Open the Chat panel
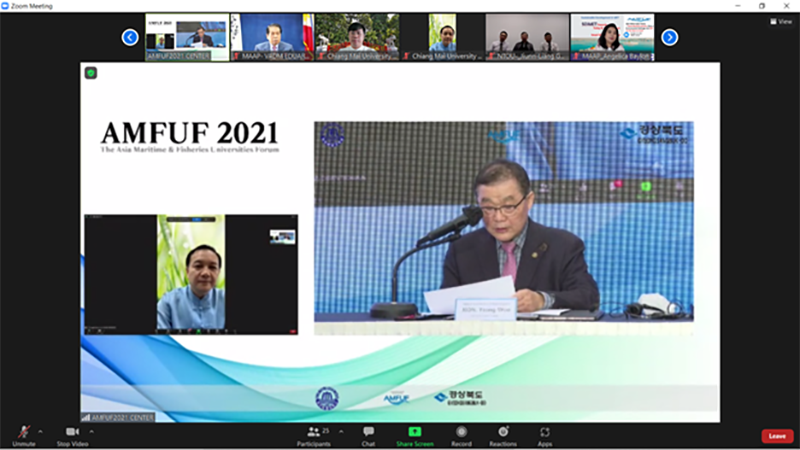The image size is (800, 450). [368, 436]
